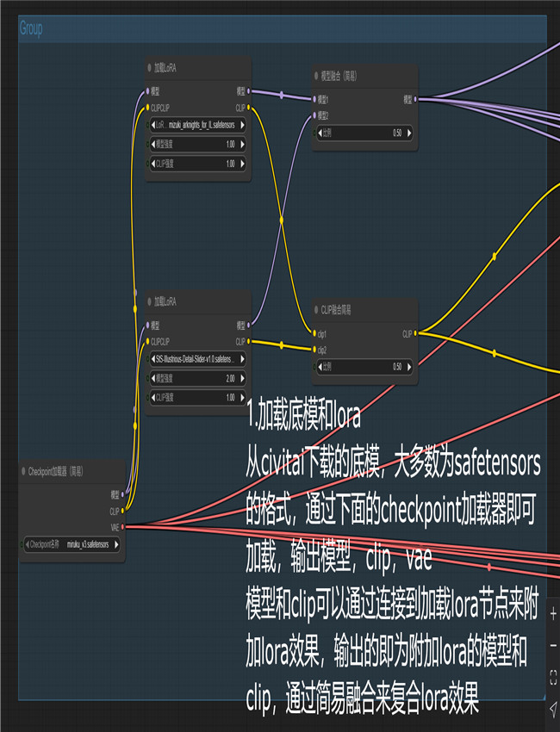Increase 模型强度 on the top LoRA node
The image size is (560, 732).
pyautogui.click(x=243, y=144)
